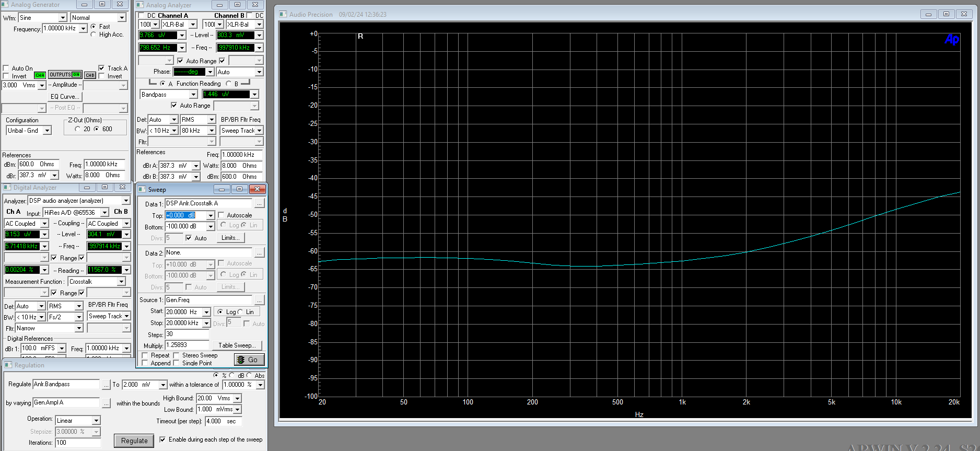Enable Single Point checkbox
Viewport: 980px width, 451px height.
coord(176,363)
